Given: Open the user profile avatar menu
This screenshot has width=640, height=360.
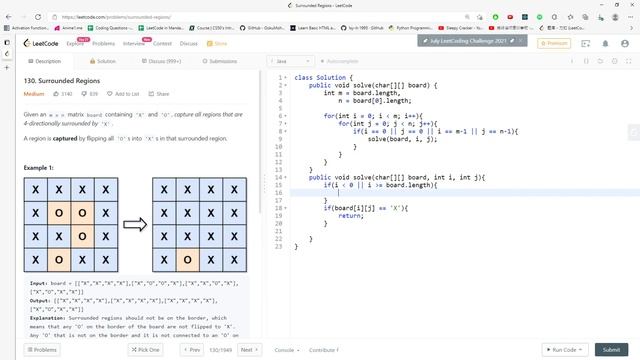Looking at the screenshot, I should (624, 43).
